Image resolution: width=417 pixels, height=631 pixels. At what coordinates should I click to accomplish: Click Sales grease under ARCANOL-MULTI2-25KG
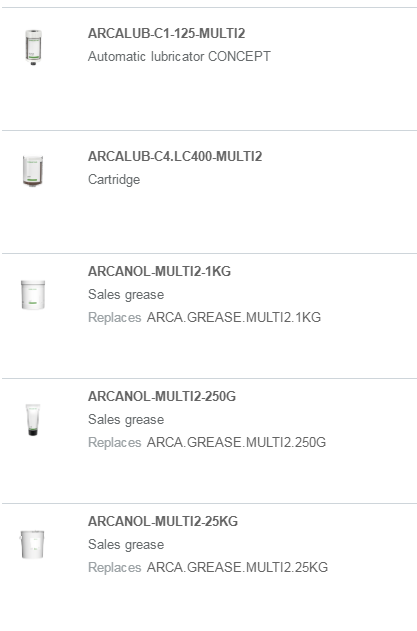[x=126, y=544]
